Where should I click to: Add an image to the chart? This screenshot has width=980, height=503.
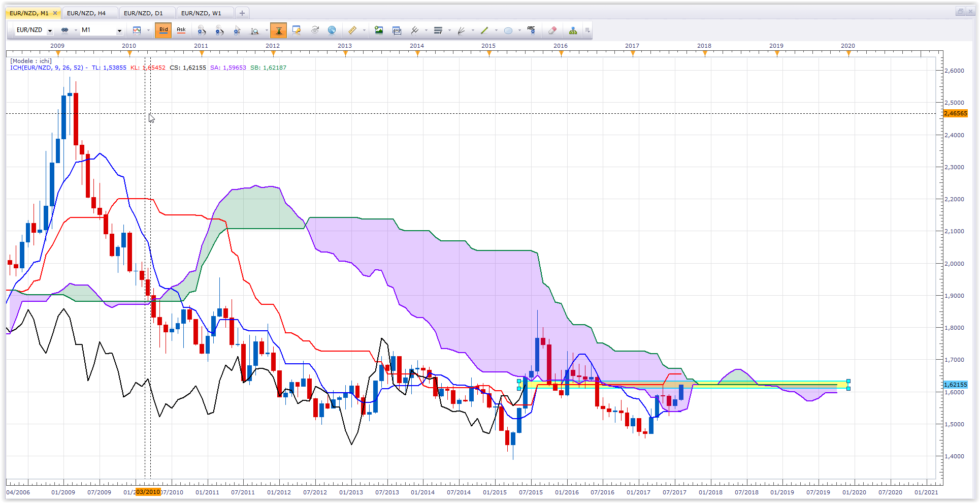click(x=379, y=30)
